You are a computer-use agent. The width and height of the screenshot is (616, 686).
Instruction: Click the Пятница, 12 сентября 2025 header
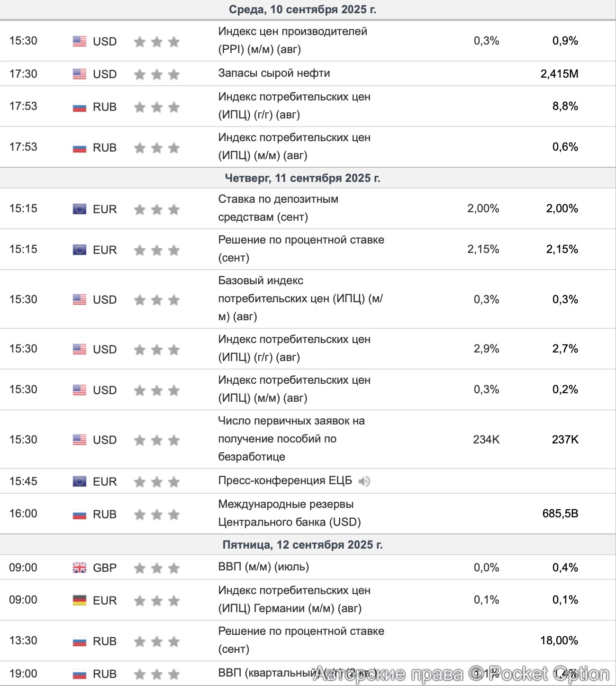(302, 545)
